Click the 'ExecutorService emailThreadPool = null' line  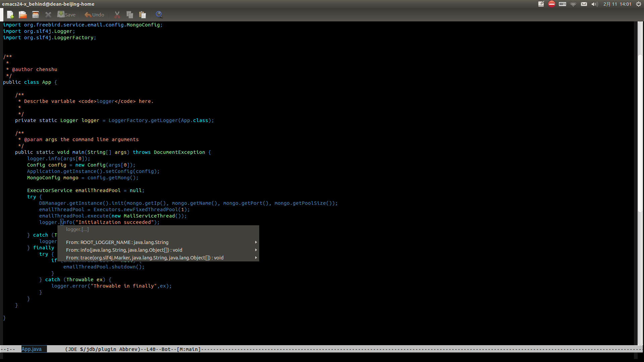point(86,190)
